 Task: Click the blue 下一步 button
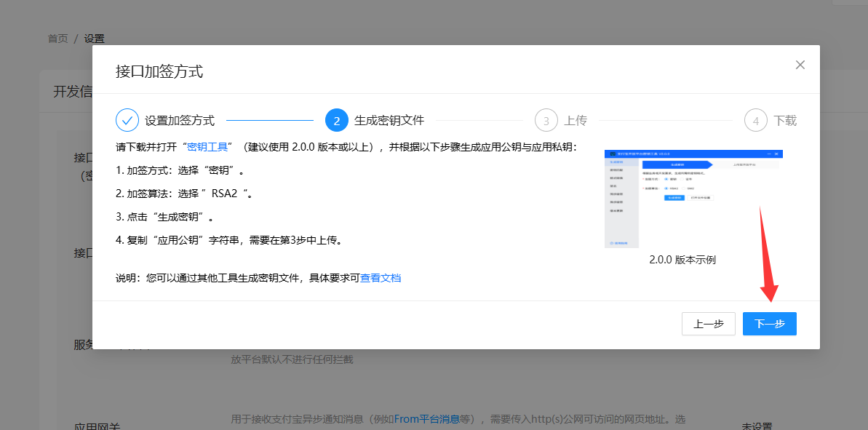point(769,324)
